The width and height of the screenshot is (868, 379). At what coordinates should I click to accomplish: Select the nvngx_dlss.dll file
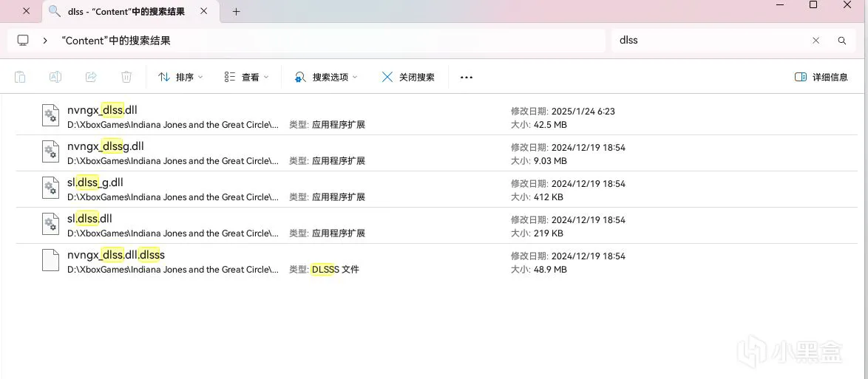102,110
